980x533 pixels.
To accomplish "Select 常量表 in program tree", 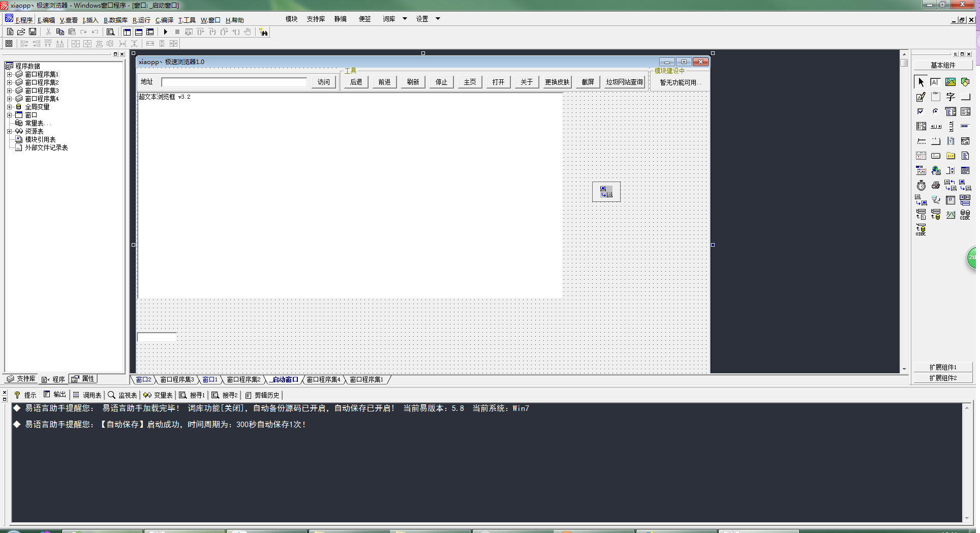I will point(38,123).
